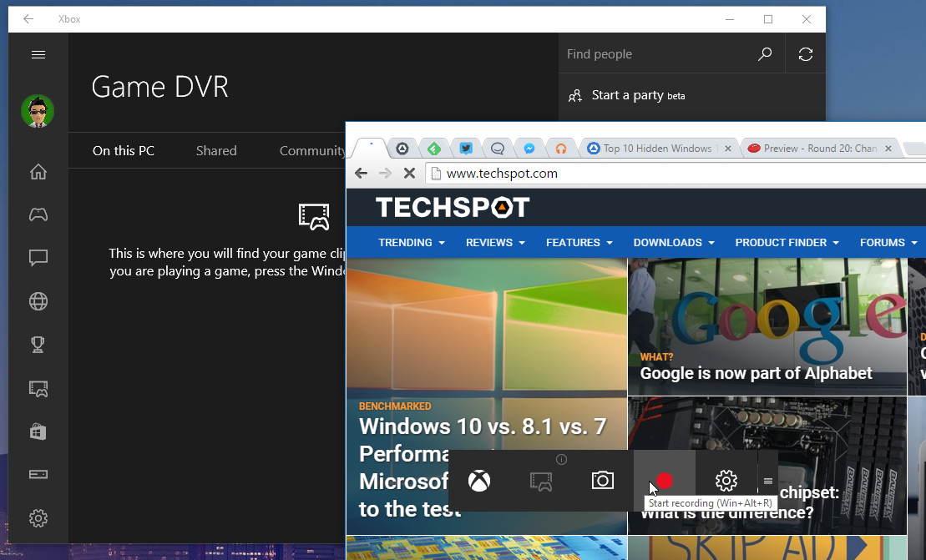This screenshot has width=926, height=560.
Task: Switch to the pinned Feedly tab in Chrome
Action: [x=434, y=149]
